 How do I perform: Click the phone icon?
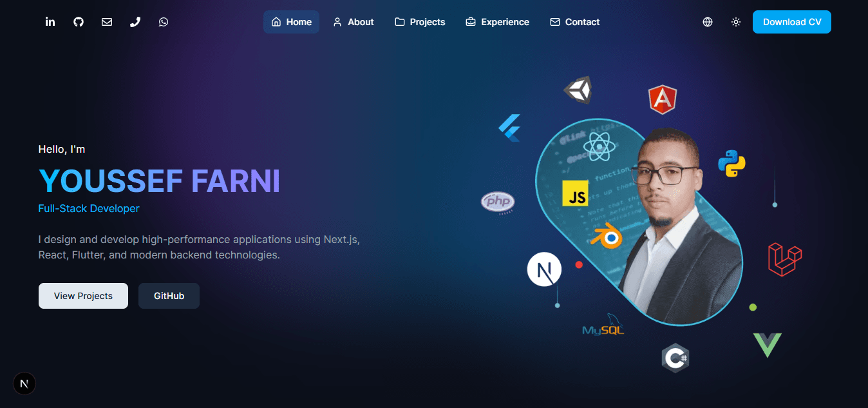(x=135, y=21)
